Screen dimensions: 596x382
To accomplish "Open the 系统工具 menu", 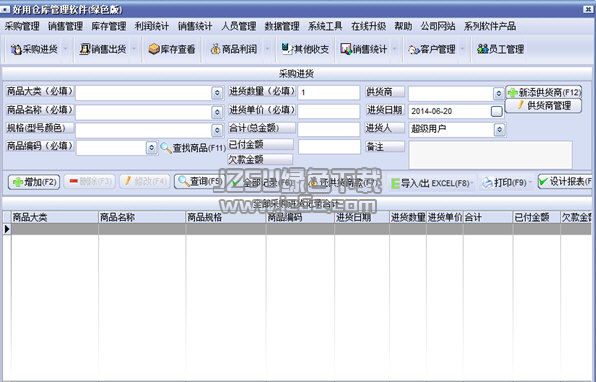I will tap(325, 26).
